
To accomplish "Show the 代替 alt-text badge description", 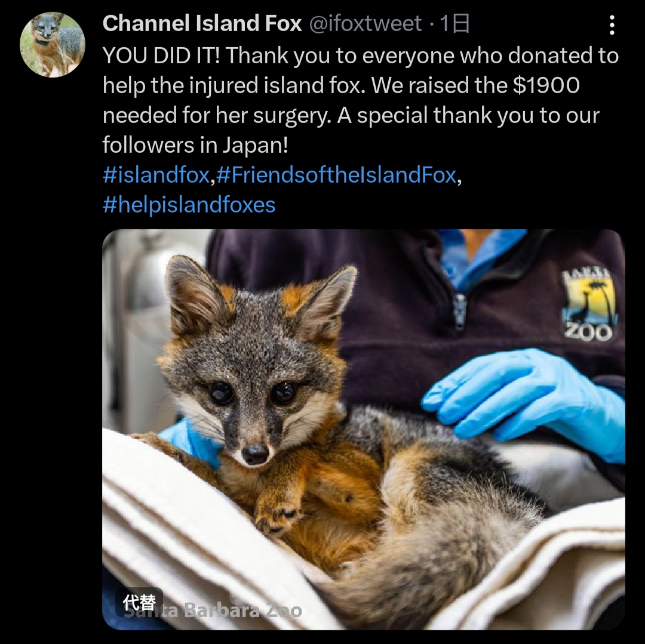I will click(x=139, y=602).
